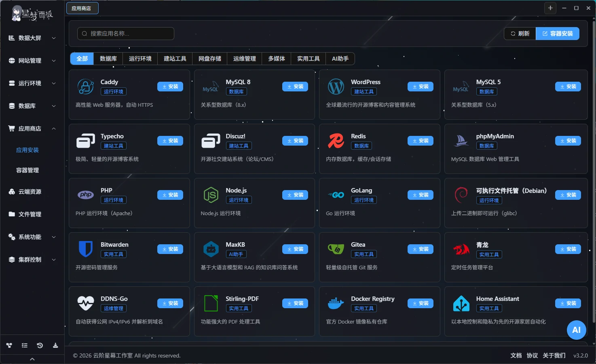
Task: Install the Gitea app
Action: tap(421, 249)
